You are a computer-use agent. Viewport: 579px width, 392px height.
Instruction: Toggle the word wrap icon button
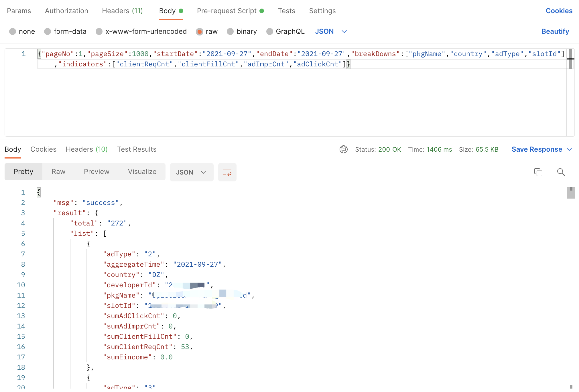click(227, 172)
